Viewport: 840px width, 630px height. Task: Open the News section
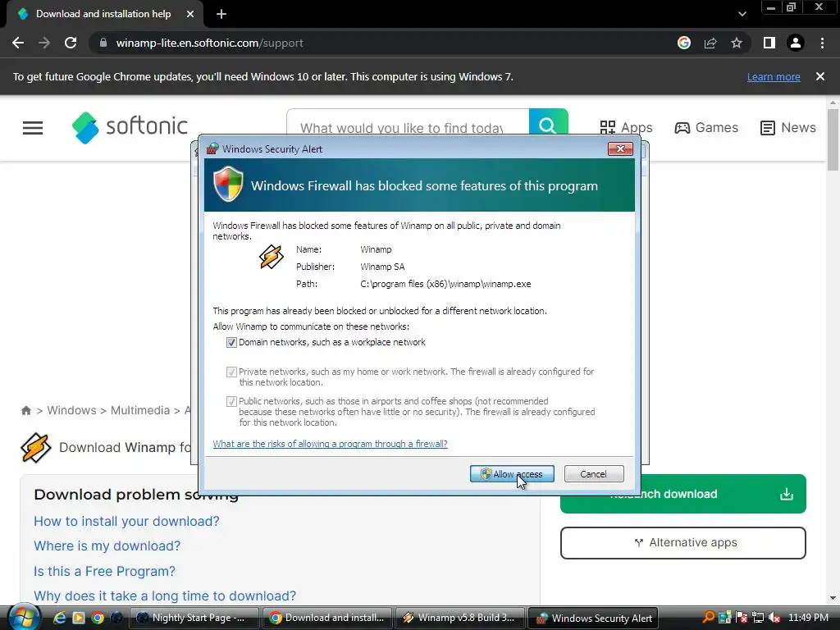788,127
